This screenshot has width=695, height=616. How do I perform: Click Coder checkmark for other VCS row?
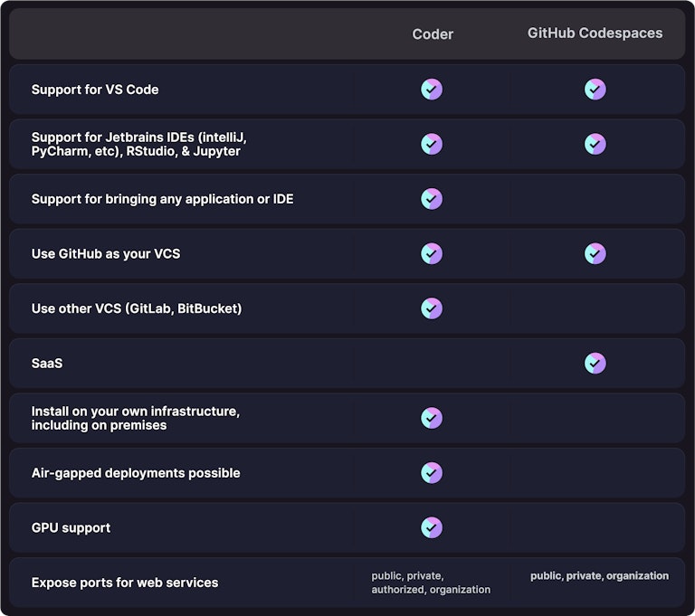[432, 308]
